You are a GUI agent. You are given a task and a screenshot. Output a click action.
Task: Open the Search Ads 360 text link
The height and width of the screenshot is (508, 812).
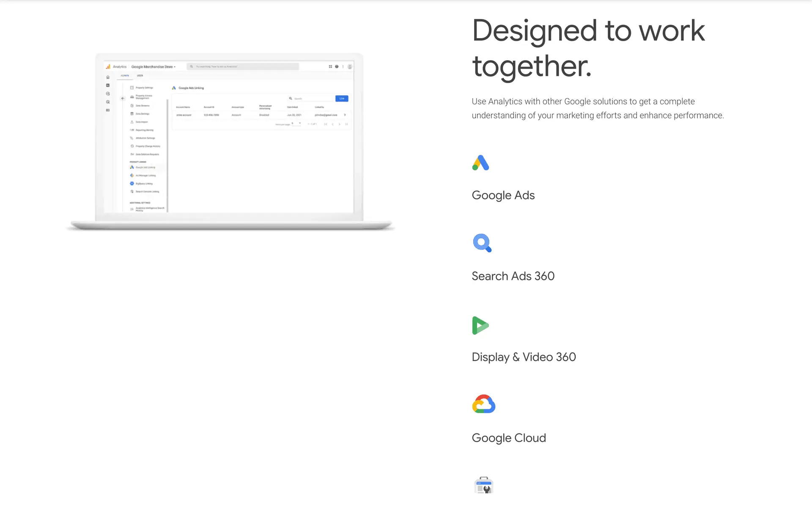point(513,276)
